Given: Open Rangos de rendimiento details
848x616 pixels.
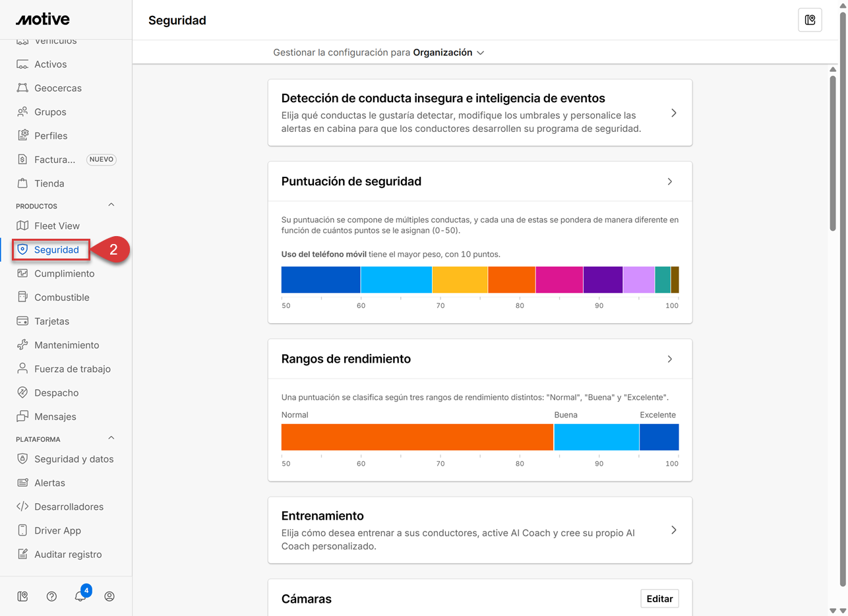Looking at the screenshot, I should coord(669,359).
